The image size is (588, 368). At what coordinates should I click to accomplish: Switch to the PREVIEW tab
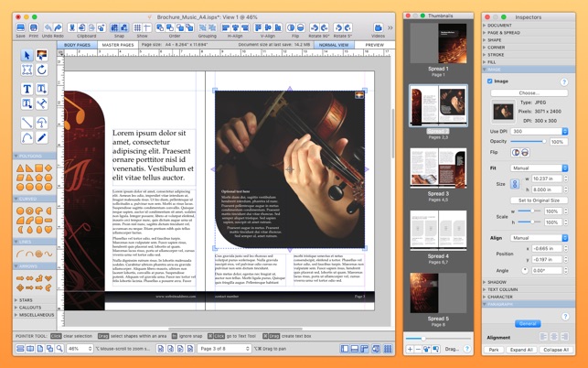[375, 45]
